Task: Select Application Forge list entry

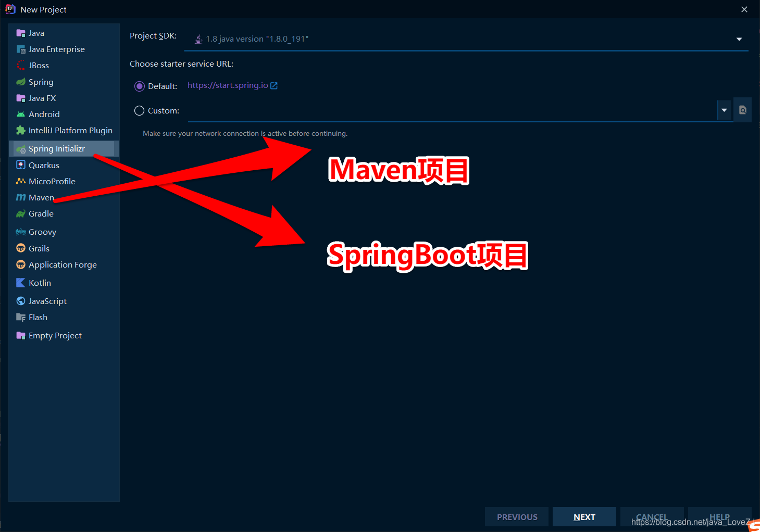Action: tap(64, 264)
